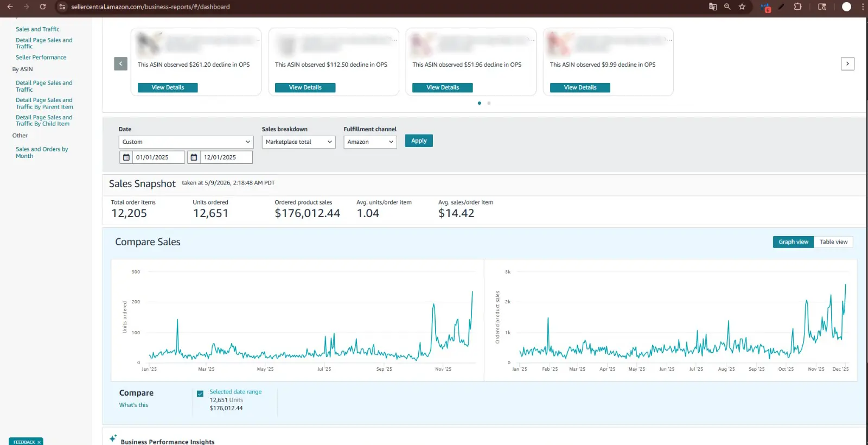This screenshot has height=445, width=868.
Task: Click the Sales Snapshot heading
Action: click(x=142, y=184)
